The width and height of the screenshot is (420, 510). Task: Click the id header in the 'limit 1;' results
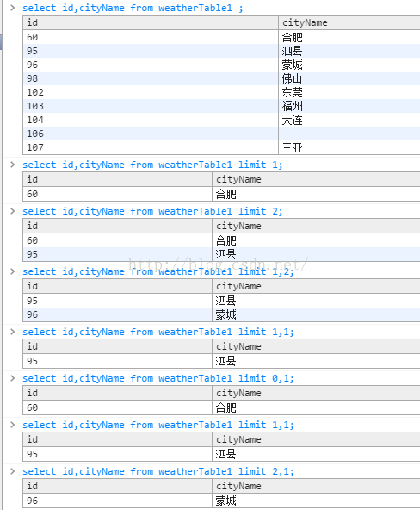click(x=118, y=179)
